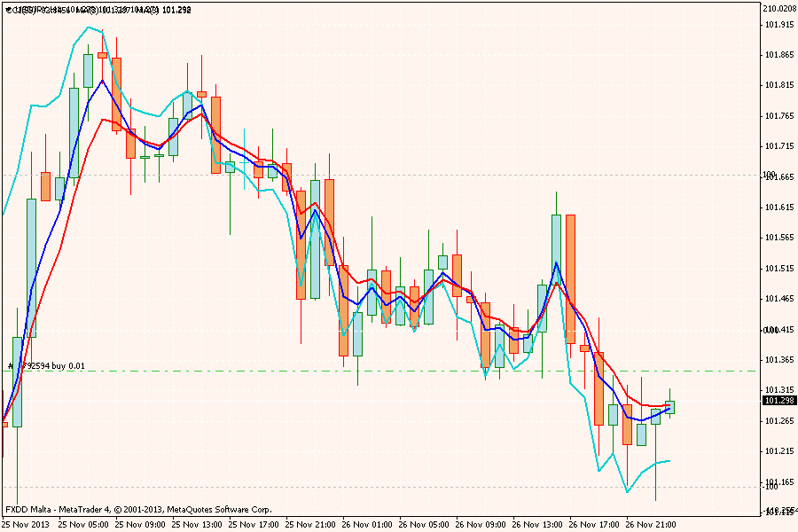Click the last green candle at chart's right end
The image size is (798, 532).
point(669,407)
